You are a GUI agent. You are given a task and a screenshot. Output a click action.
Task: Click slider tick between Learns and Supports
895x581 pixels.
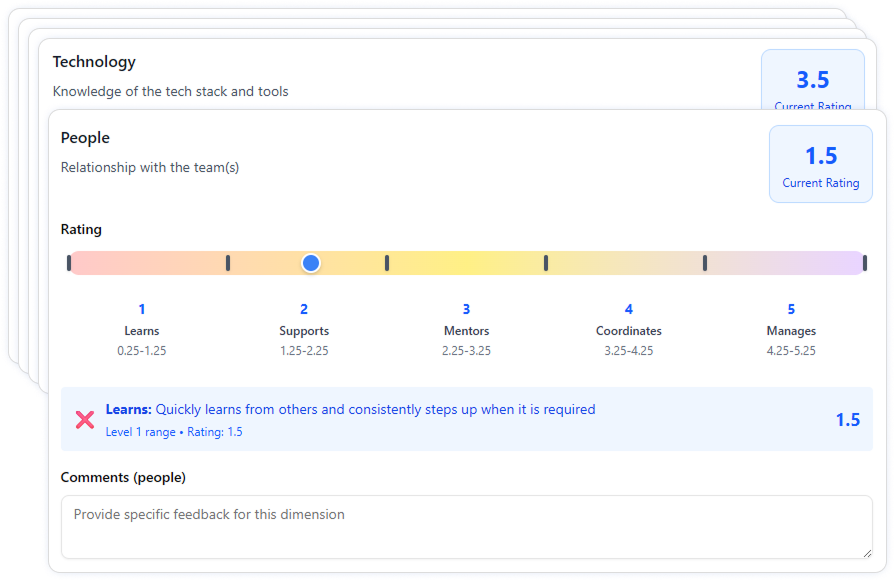pyautogui.click(x=228, y=263)
